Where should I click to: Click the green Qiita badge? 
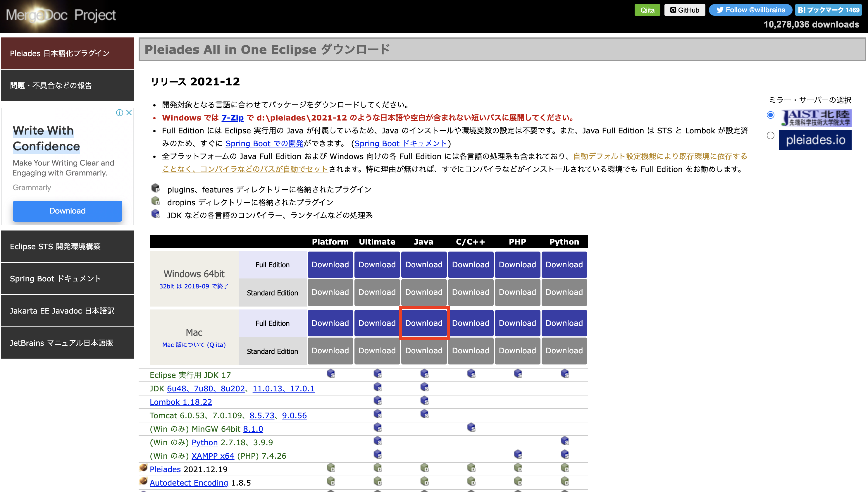pos(647,10)
